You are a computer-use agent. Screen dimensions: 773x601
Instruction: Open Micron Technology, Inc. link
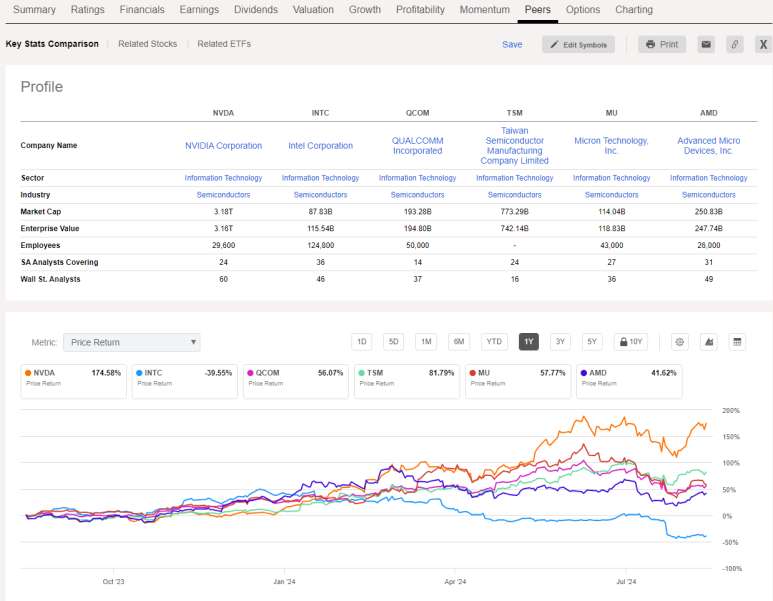click(x=611, y=145)
